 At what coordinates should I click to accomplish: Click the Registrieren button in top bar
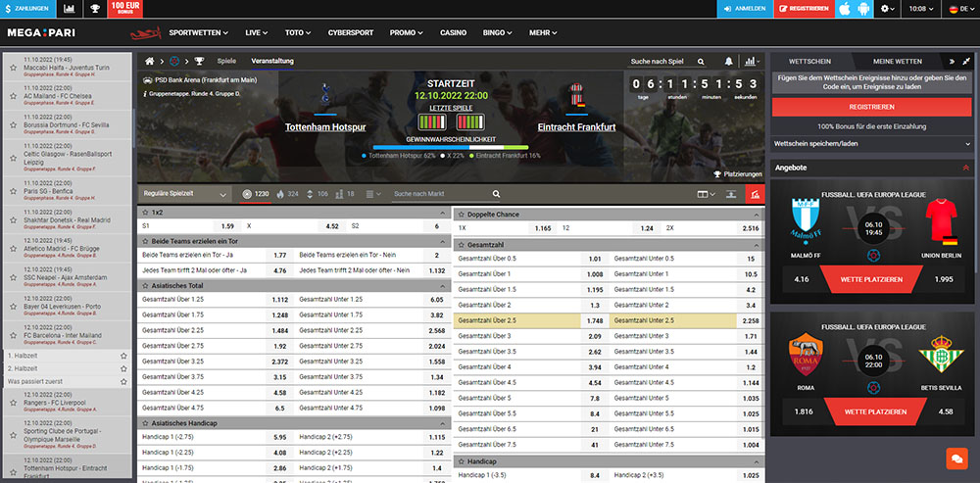tap(804, 9)
